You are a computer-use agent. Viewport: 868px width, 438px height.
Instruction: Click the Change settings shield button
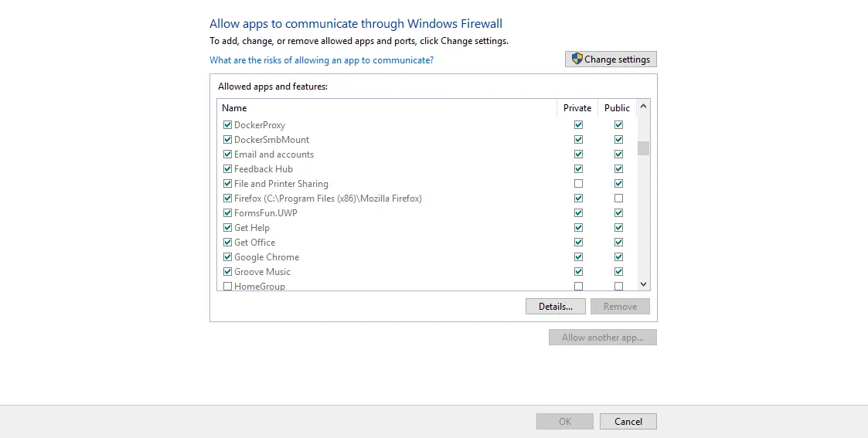(x=611, y=59)
